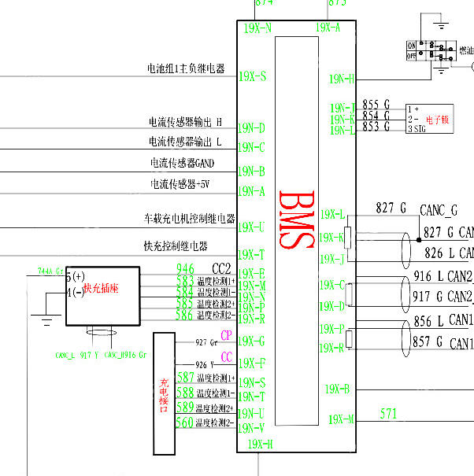Viewport: 474px width, 476px height.
Task: Click the CC2 signal label
Action: 221,268
